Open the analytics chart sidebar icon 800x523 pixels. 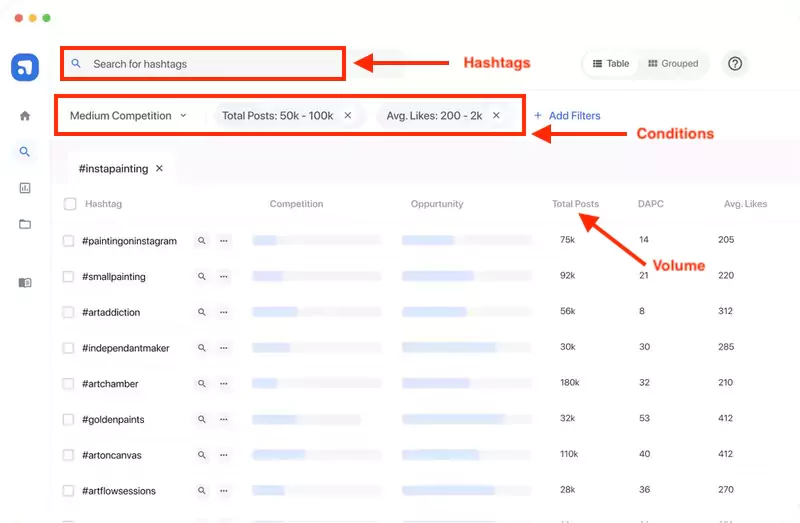[x=24, y=188]
